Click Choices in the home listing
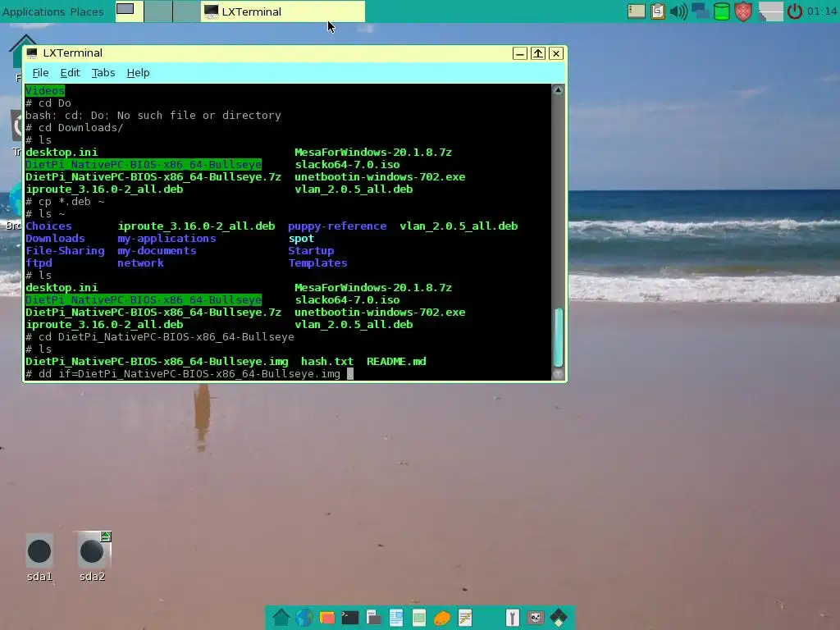Viewport: 840px width, 630px height. coord(48,226)
